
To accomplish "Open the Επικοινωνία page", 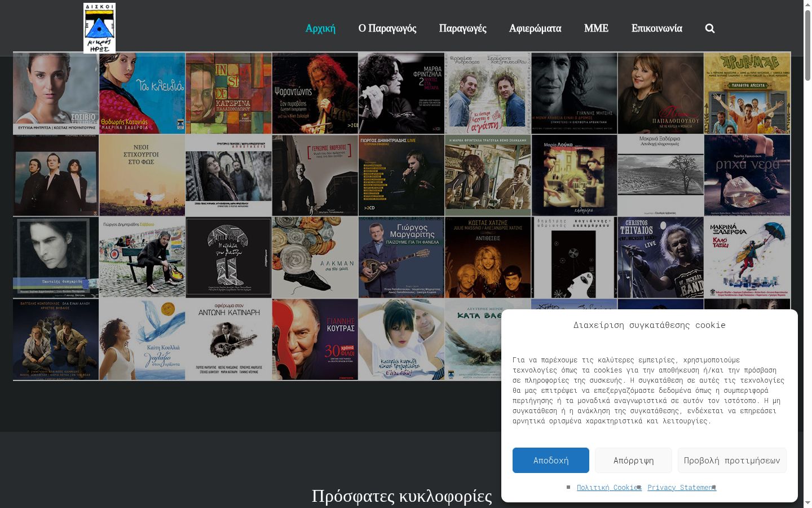I will [x=657, y=28].
